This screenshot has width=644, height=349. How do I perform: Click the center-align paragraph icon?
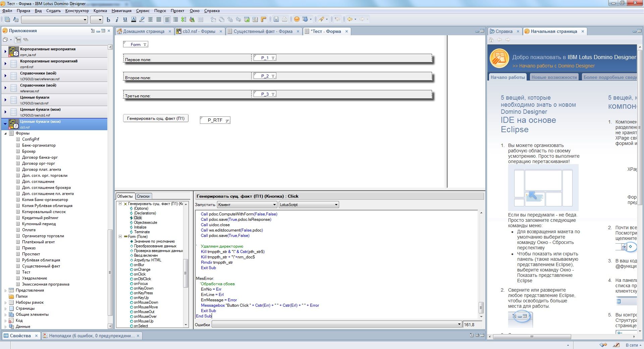click(150, 19)
